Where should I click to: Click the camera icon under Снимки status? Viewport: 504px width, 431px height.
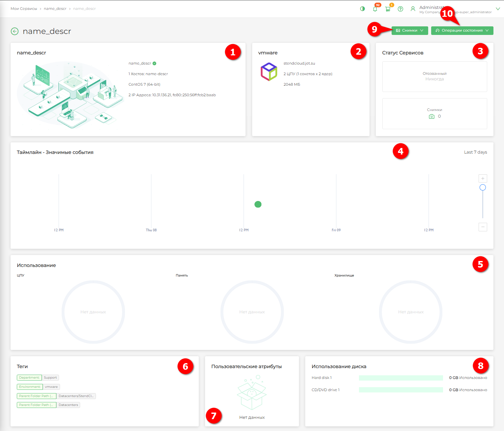click(x=431, y=117)
